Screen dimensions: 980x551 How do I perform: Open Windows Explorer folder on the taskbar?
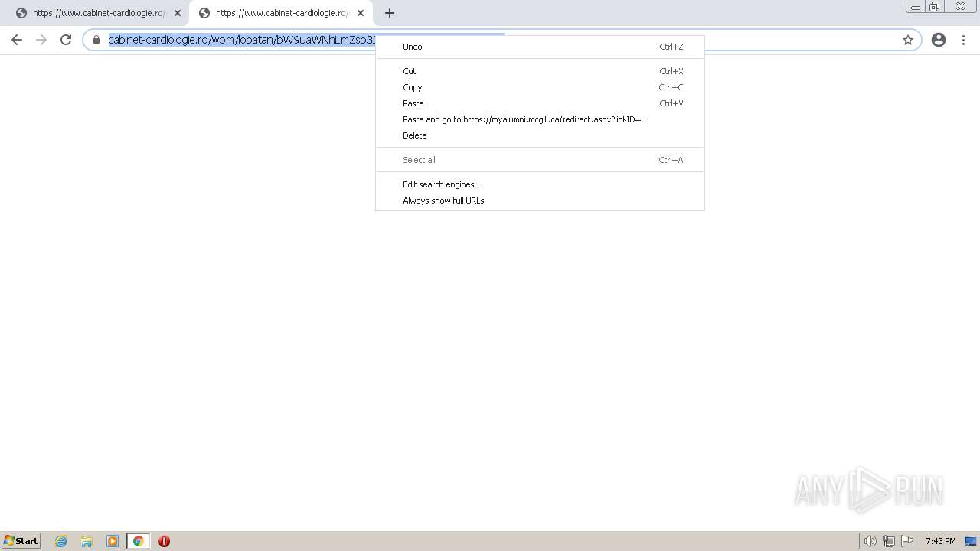click(87, 541)
